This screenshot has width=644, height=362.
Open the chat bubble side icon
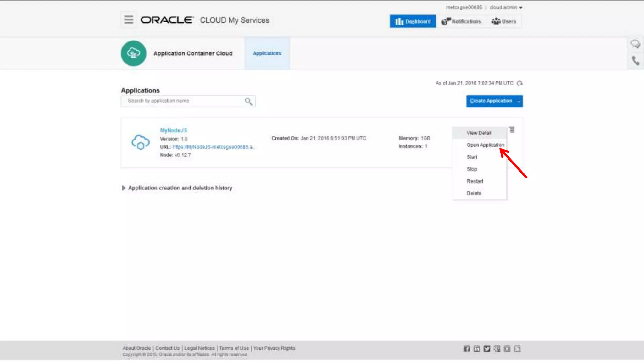click(x=635, y=44)
